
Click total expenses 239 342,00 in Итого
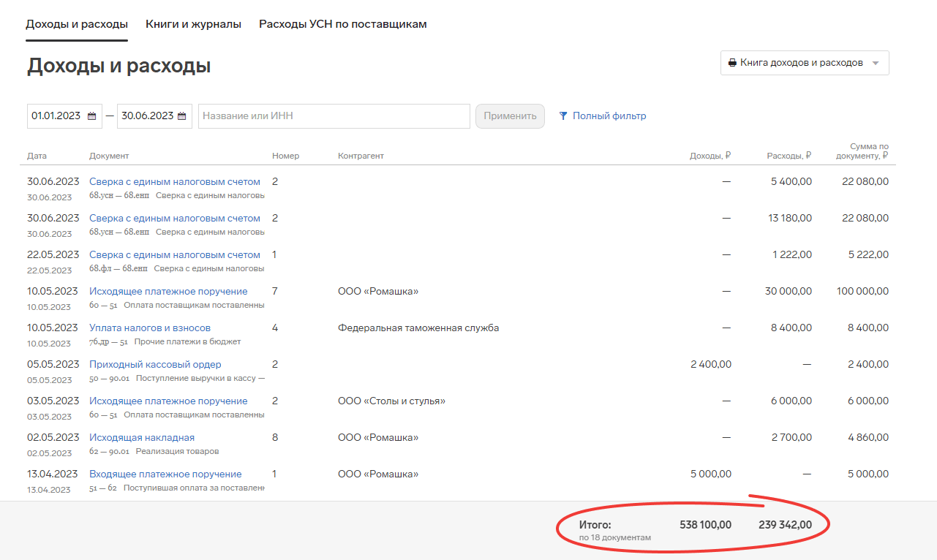786,524
